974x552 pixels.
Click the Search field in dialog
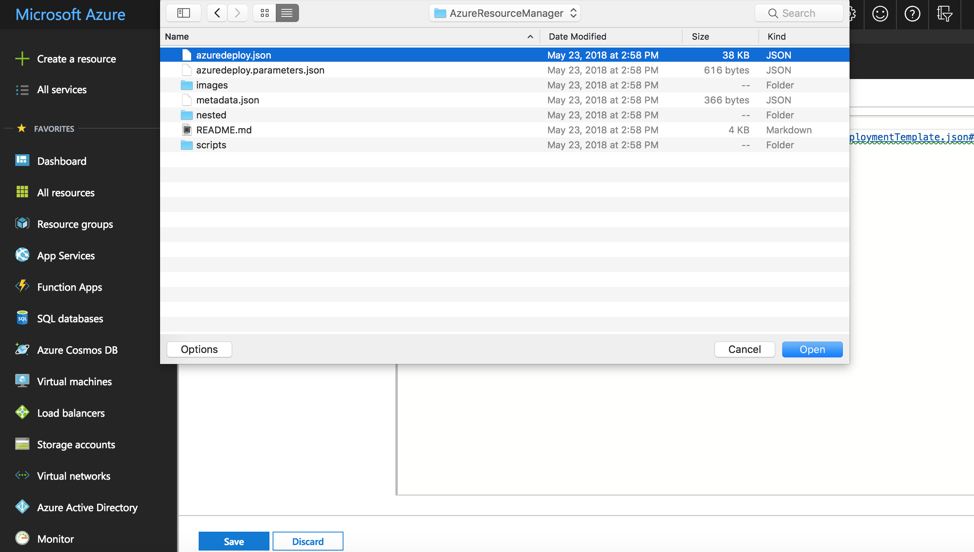coord(800,13)
